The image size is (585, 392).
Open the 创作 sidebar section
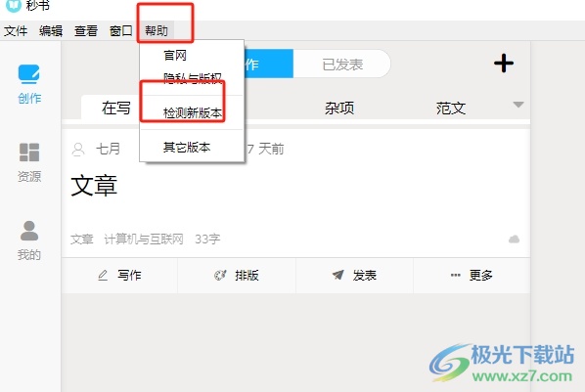point(29,84)
